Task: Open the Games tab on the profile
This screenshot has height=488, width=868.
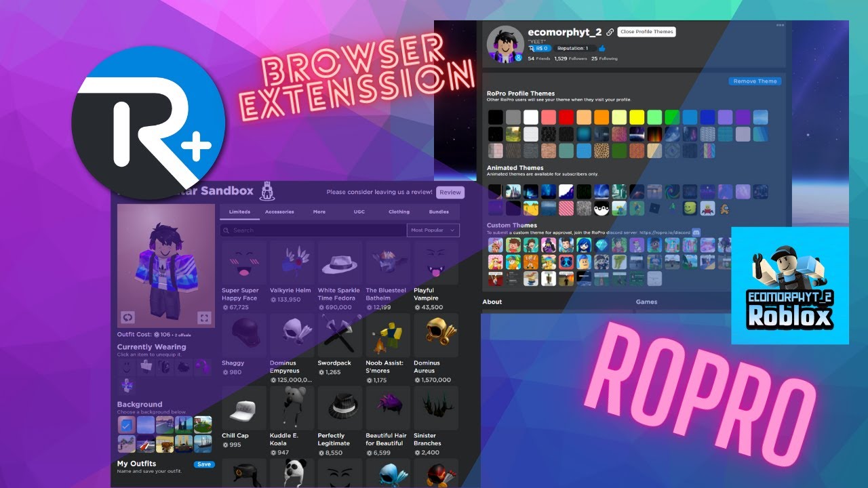Action: [x=646, y=302]
